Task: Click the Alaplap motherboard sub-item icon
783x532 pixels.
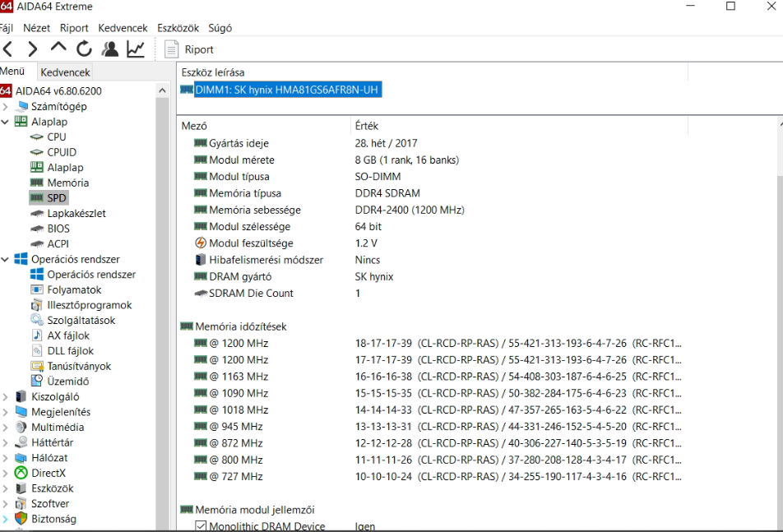Action: [x=36, y=167]
